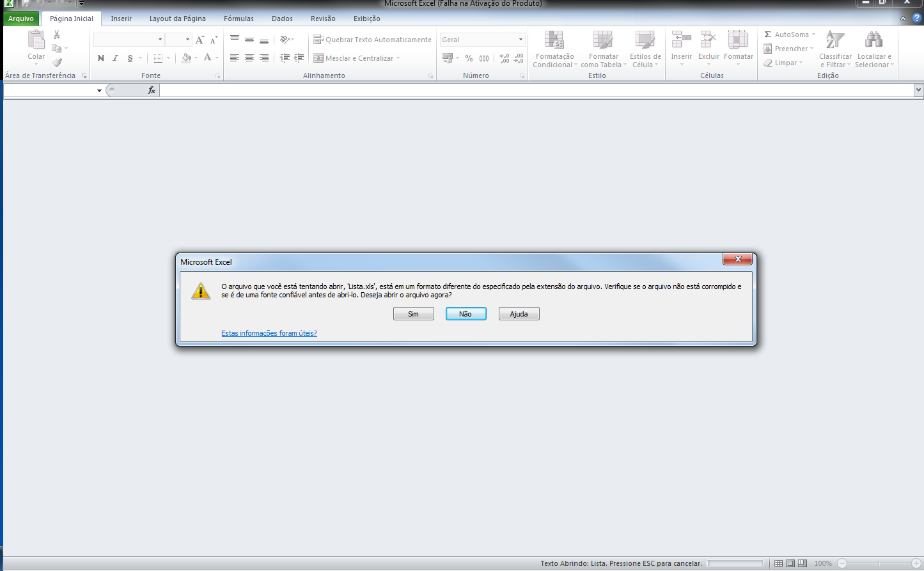Viewport: 924px width, 571px height.
Task: Switch to the Exibição tab
Action: point(367,19)
